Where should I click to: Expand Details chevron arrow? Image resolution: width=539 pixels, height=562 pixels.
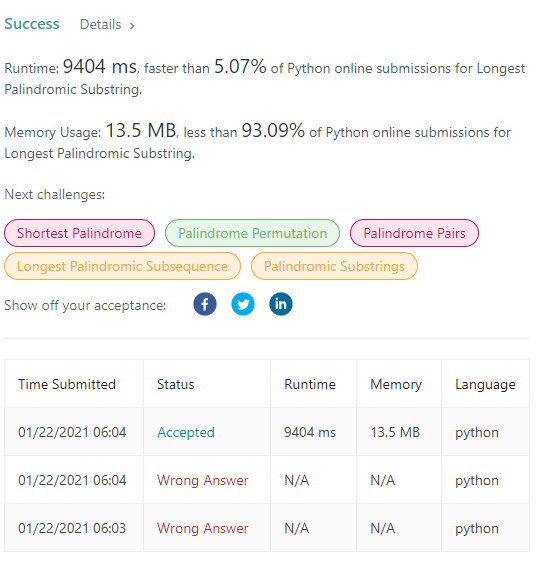pos(132,25)
